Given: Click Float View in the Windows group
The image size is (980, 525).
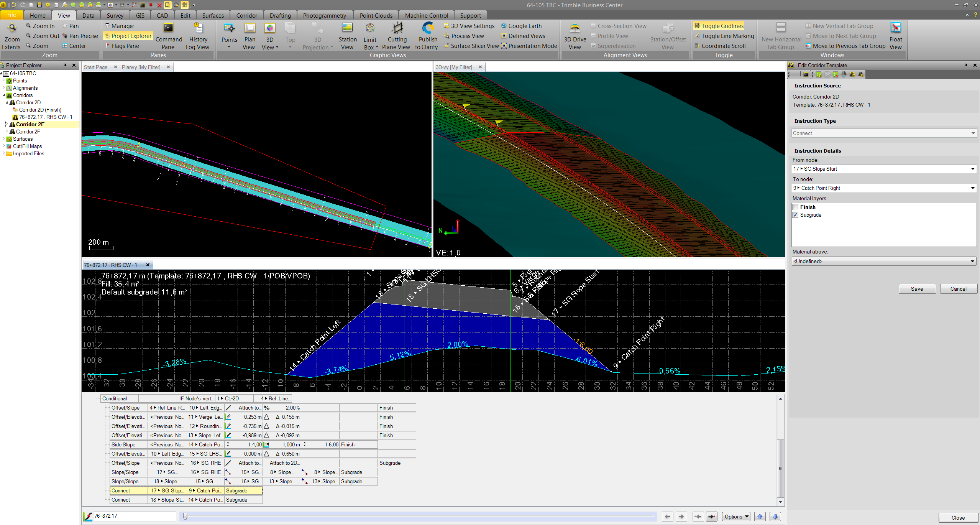Looking at the screenshot, I should 896,36.
